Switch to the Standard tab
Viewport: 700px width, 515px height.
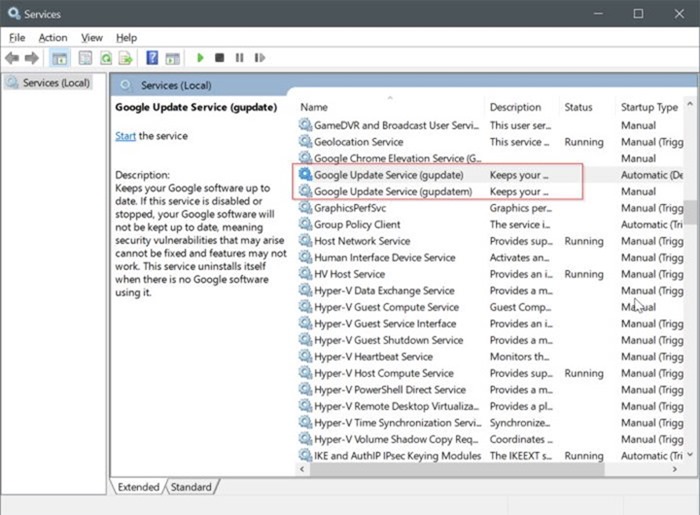click(191, 487)
